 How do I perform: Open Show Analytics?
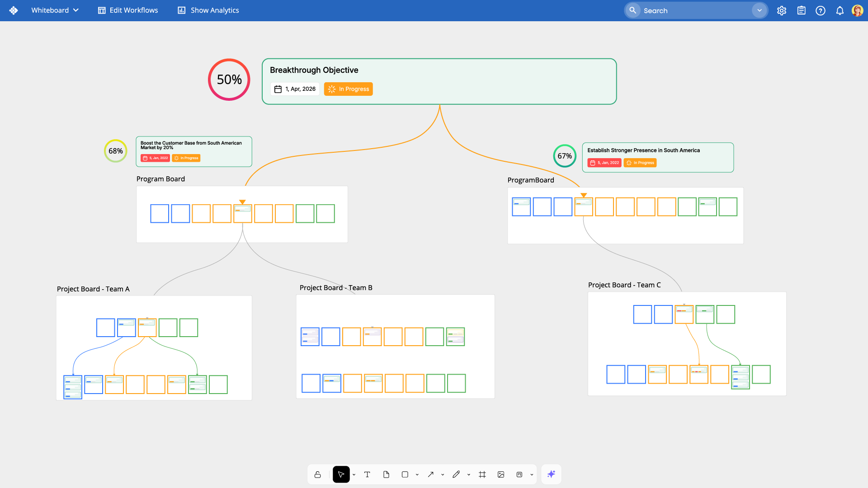pos(208,10)
